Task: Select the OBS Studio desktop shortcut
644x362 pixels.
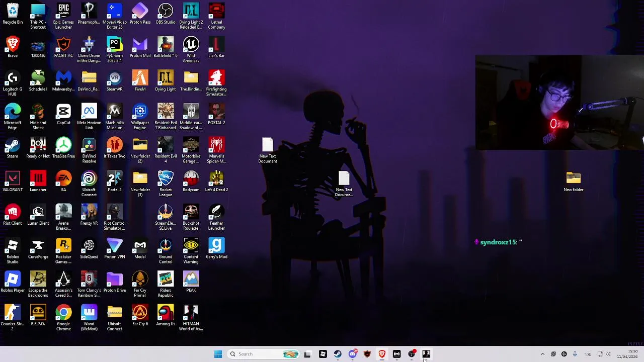Action: pos(166,14)
